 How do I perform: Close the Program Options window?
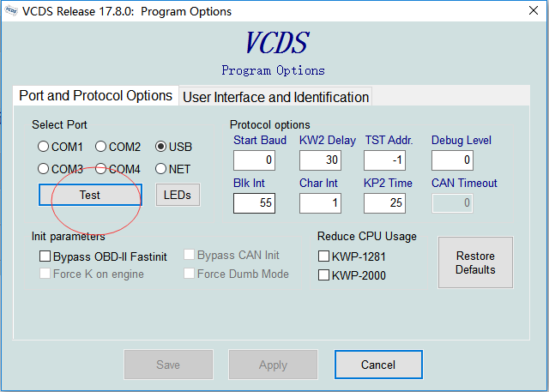pos(534,10)
